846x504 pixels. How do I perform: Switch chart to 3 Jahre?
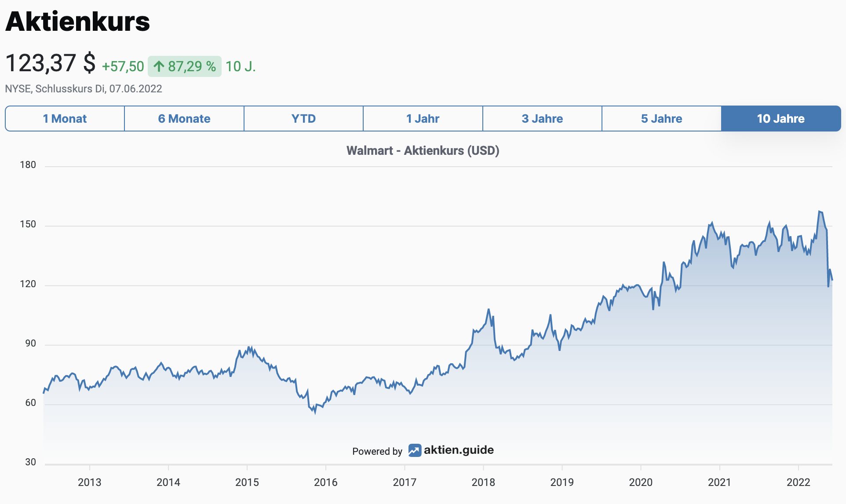(x=543, y=119)
